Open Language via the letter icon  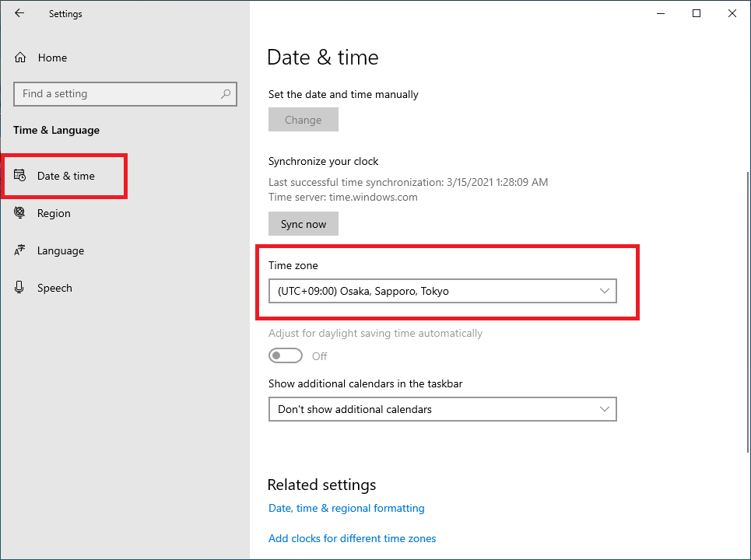(19, 250)
